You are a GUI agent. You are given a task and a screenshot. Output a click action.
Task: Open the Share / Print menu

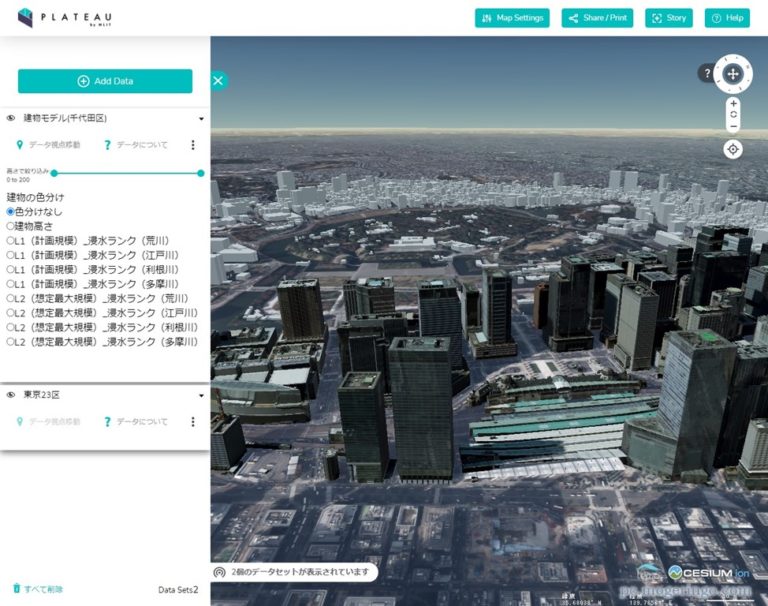(x=597, y=18)
